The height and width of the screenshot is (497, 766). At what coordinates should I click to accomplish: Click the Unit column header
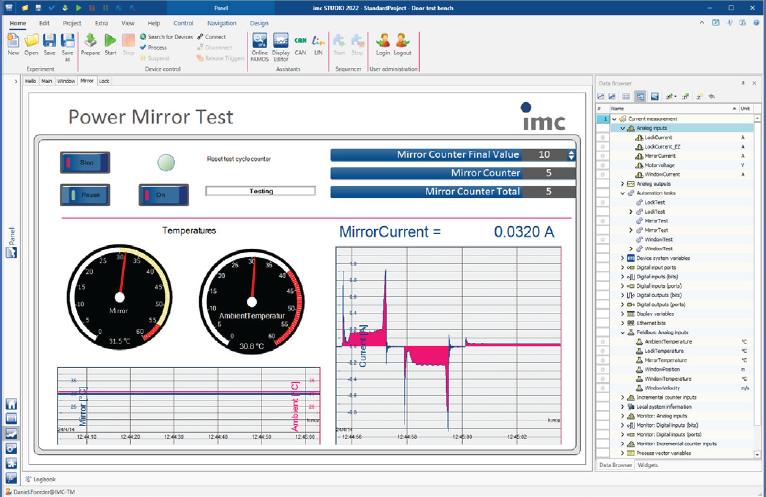(x=746, y=108)
